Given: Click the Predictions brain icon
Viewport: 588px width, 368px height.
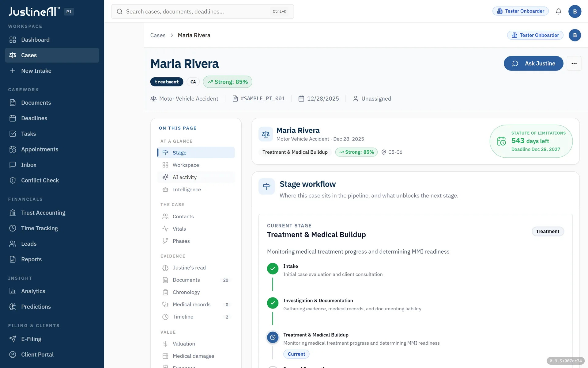Looking at the screenshot, I should [x=13, y=307].
